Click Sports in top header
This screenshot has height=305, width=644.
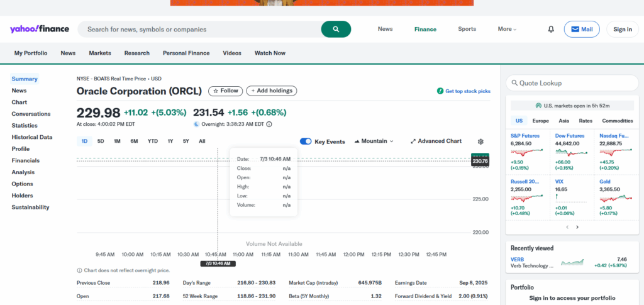(467, 29)
